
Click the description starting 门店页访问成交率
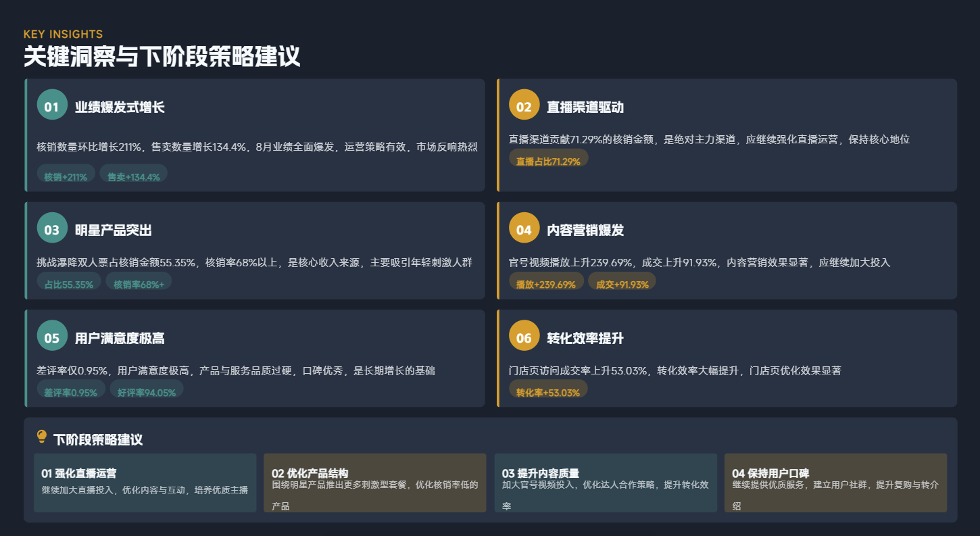click(675, 370)
